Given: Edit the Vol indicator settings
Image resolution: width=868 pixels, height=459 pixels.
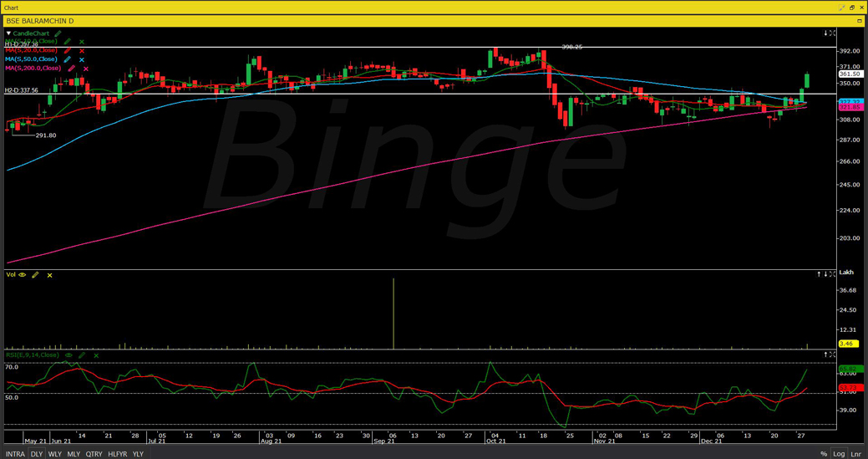Looking at the screenshot, I should click(x=35, y=274).
